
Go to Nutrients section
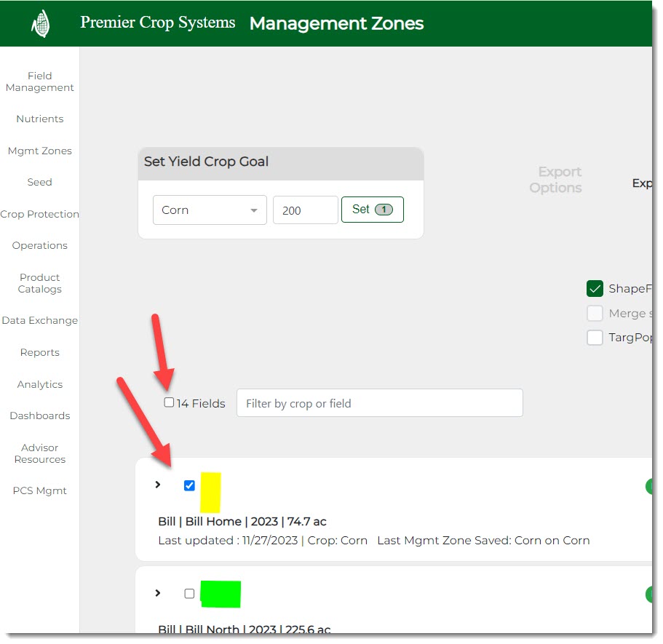[x=40, y=119]
